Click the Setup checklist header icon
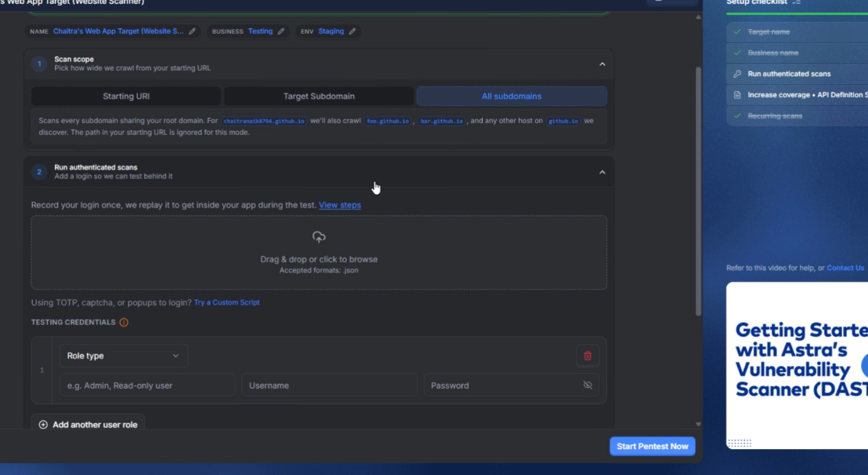 (x=797, y=2)
